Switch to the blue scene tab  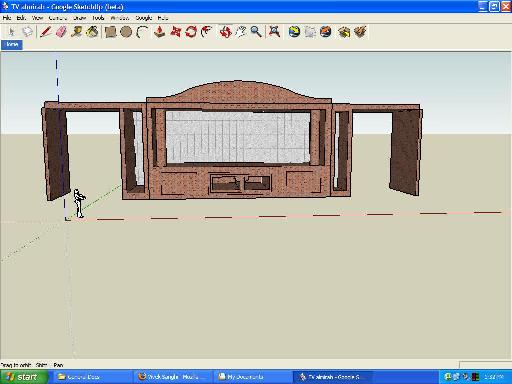click(12, 45)
